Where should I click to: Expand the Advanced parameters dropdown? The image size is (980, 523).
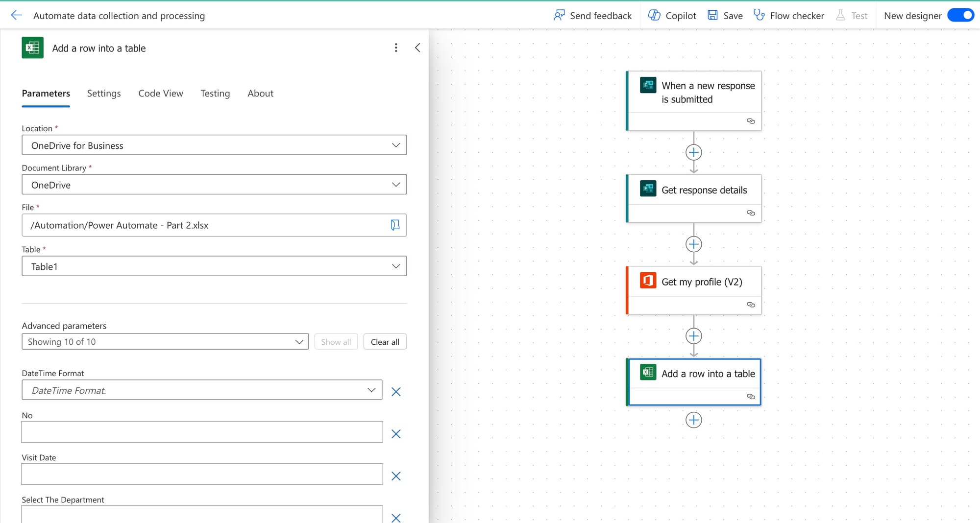[x=165, y=341]
